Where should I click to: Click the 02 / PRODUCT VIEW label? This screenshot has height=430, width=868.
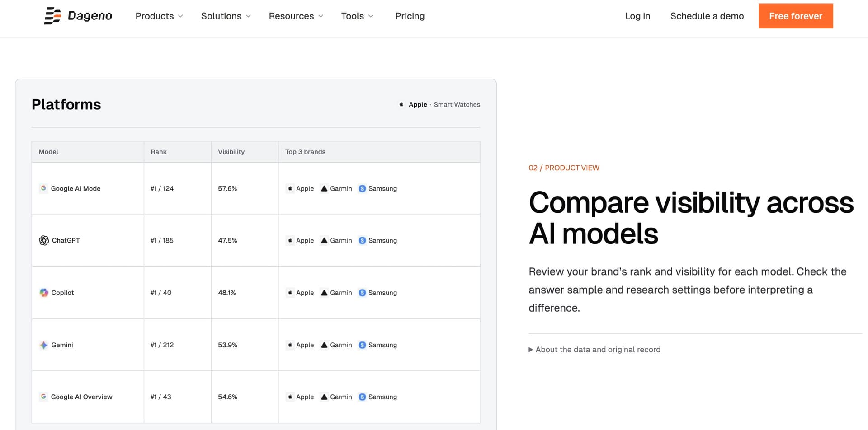[564, 168]
